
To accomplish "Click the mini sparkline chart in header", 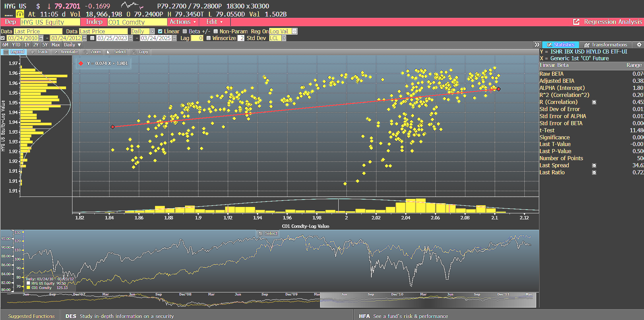I will pyautogui.click(x=132, y=5).
